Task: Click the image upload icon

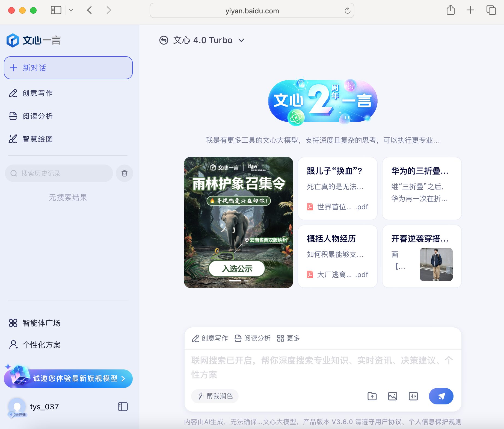Action: click(x=393, y=396)
